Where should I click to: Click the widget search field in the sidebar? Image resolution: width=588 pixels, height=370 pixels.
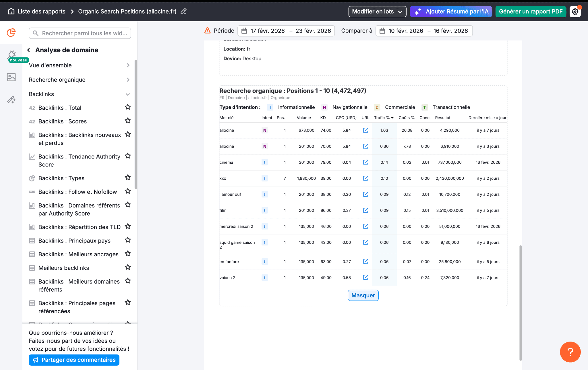pos(80,33)
